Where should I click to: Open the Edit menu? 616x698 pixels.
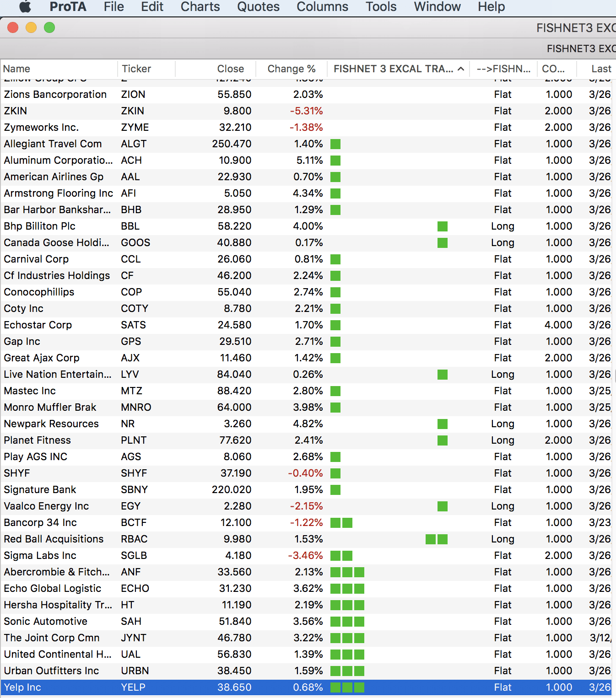[152, 7]
